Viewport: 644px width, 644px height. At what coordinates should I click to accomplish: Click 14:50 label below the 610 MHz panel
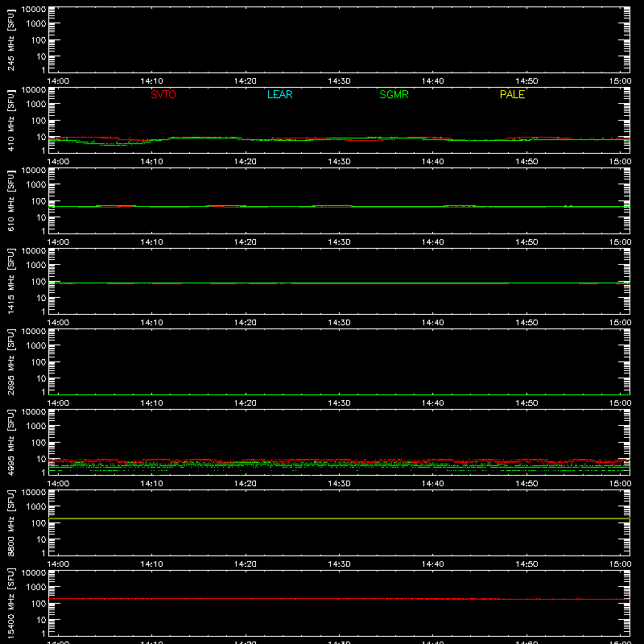click(x=526, y=242)
